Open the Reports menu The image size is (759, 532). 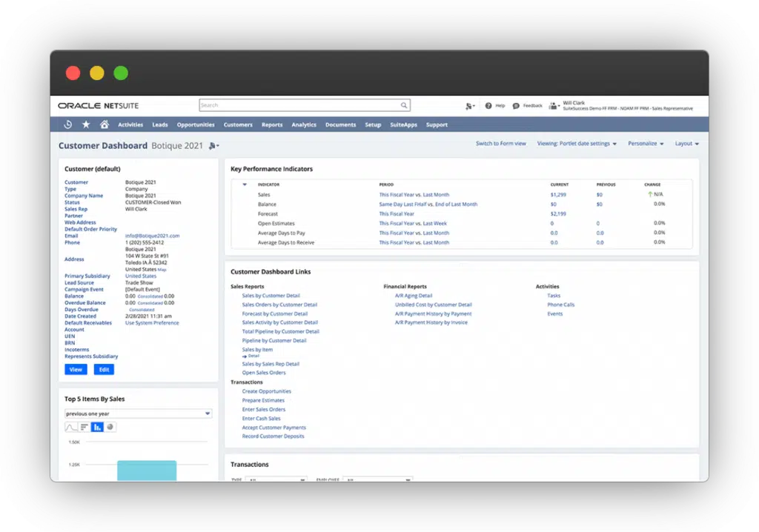point(272,125)
